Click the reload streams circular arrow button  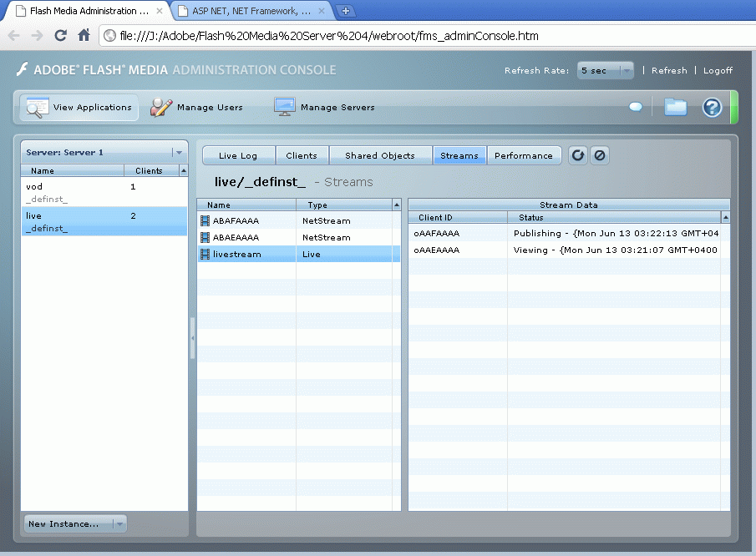(x=577, y=155)
